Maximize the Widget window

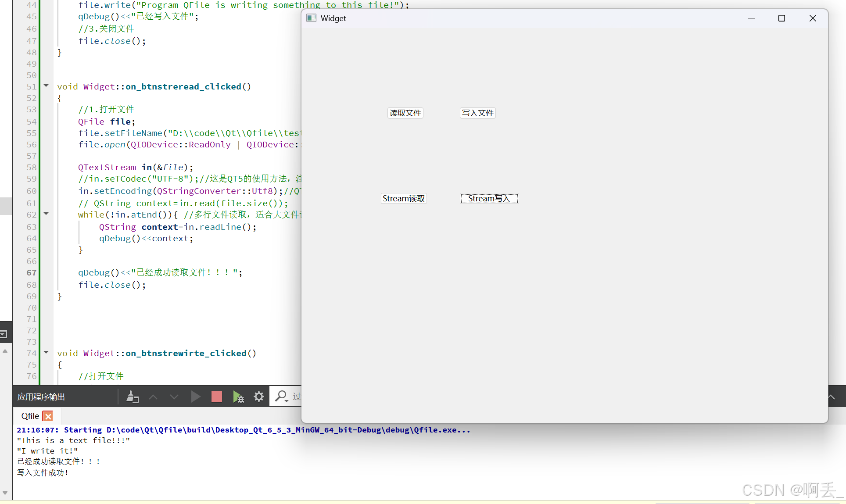tap(781, 18)
